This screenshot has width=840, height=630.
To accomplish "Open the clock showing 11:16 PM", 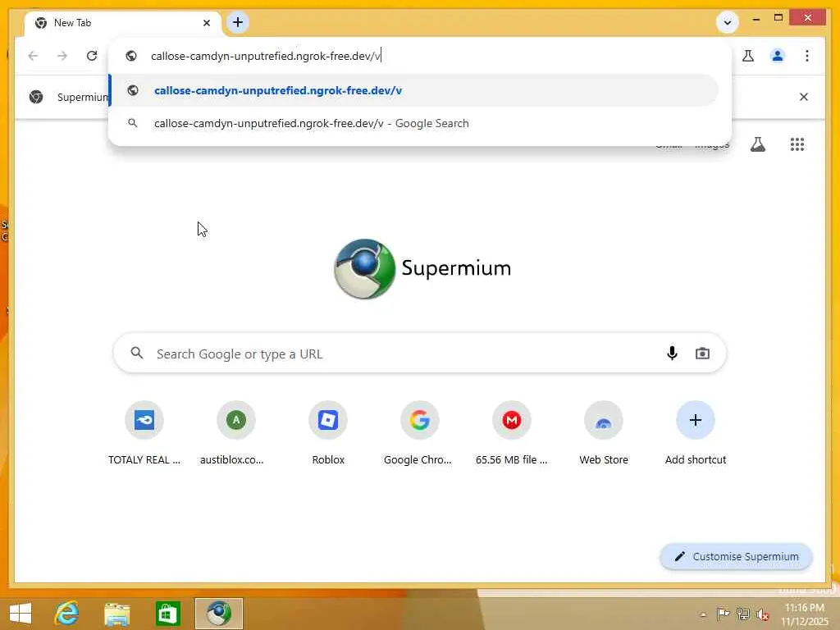I will 804,614.
